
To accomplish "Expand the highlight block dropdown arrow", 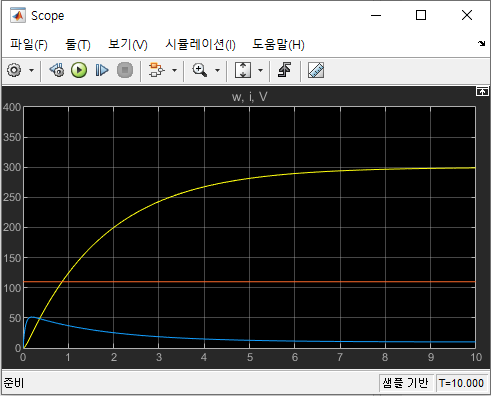I will (x=174, y=70).
